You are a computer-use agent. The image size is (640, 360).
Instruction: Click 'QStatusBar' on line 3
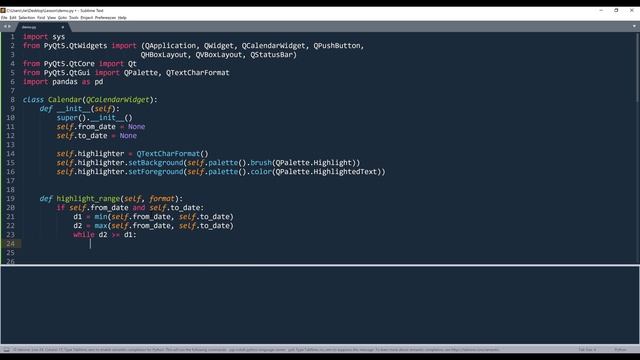click(x=271, y=55)
